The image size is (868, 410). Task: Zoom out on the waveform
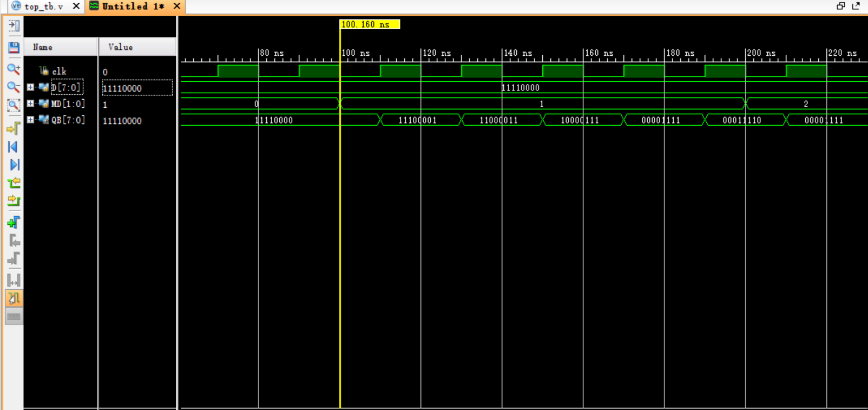[x=14, y=87]
